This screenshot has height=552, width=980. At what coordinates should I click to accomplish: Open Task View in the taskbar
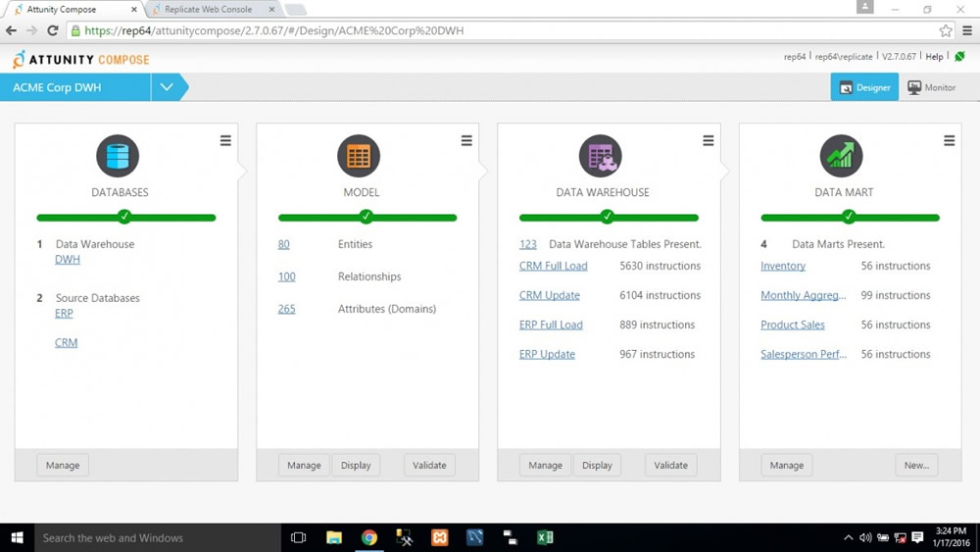coord(299,537)
